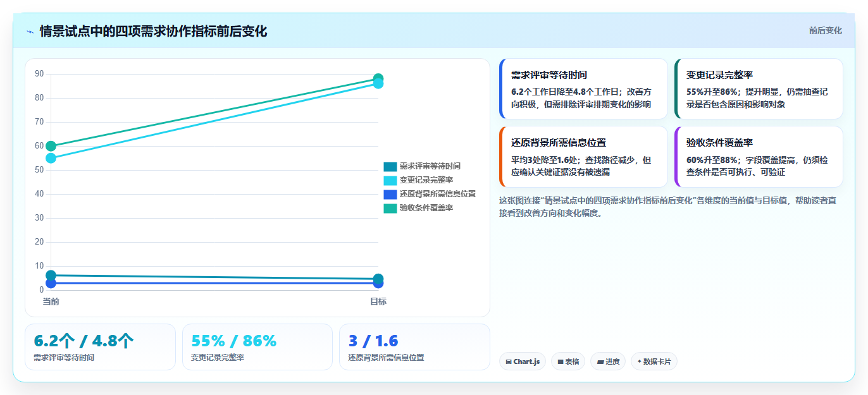Click the 数据卡片 tag icon
868x395 pixels.
[x=640, y=362]
